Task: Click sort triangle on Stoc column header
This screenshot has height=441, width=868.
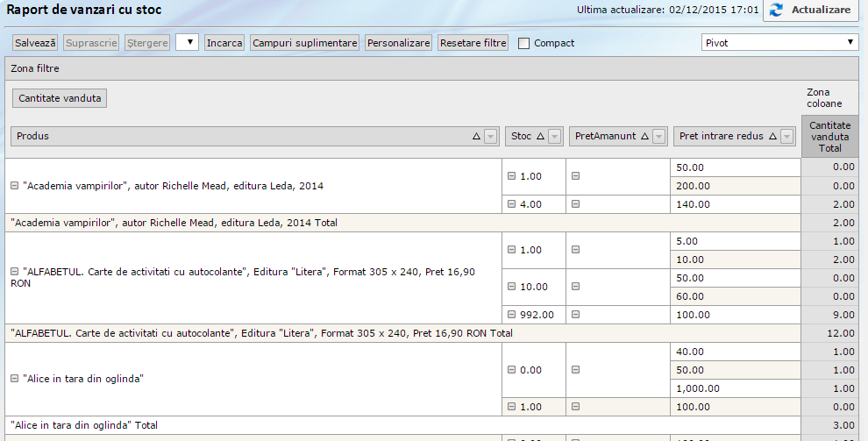Action: [x=540, y=136]
